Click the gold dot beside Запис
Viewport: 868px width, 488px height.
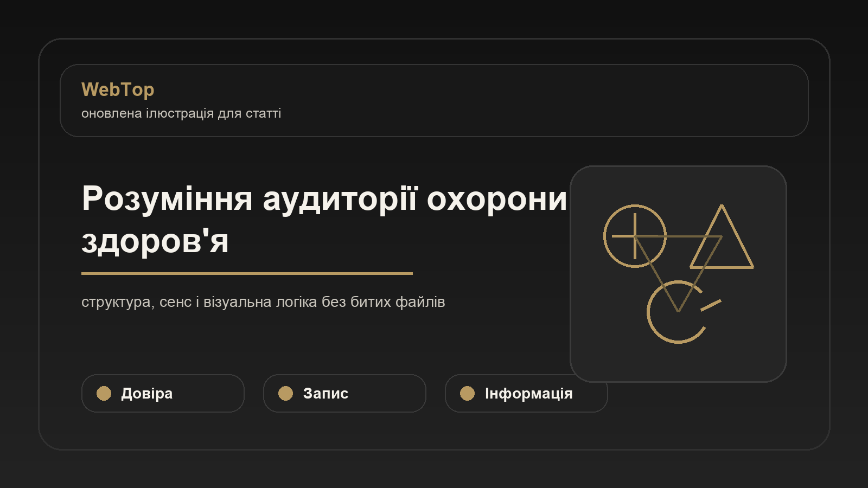point(285,393)
